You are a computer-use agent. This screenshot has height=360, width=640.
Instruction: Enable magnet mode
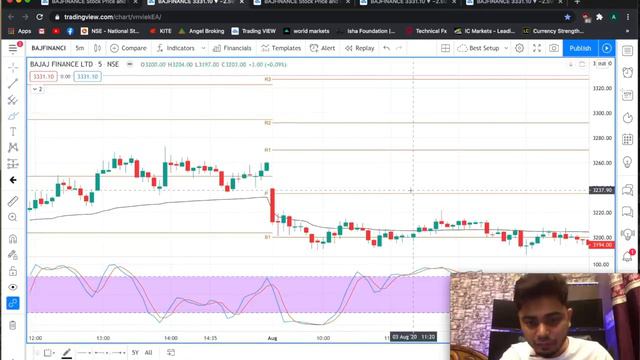[x=13, y=239]
